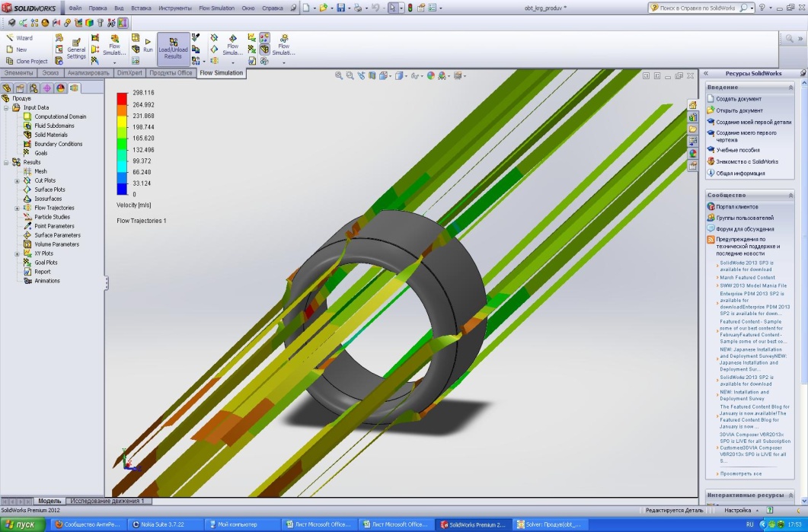This screenshot has height=532, width=808.
Task: Open the Design Library task pane icon
Action: 693,117
